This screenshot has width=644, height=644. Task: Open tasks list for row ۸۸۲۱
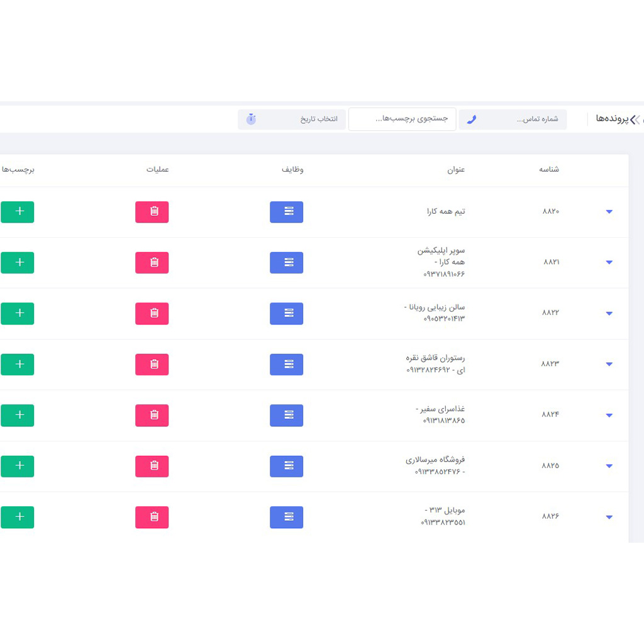click(x=286, y=263)
